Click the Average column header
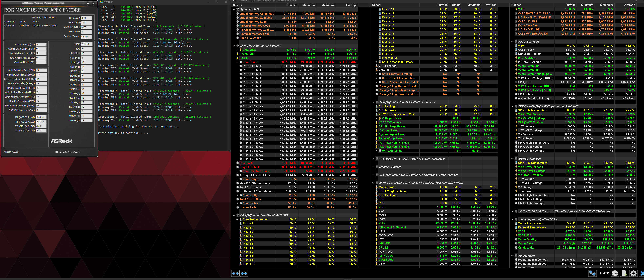The width and height of the screenshot is (644, 280). pos(351,5)
